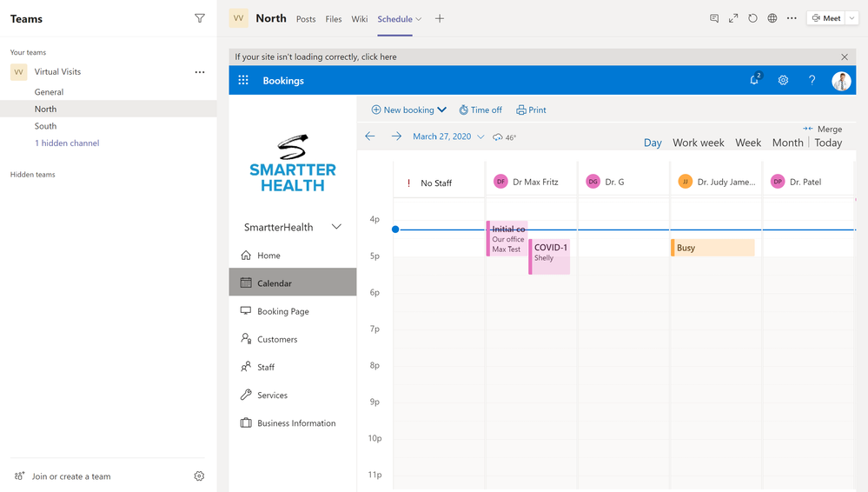Open the Teams filter icon

coord(200,18)
